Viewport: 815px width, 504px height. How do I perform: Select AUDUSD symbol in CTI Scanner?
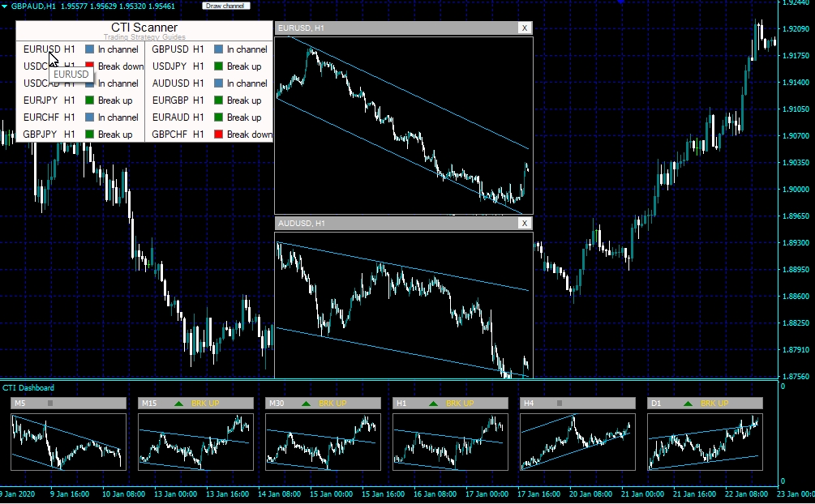(170, 83)
